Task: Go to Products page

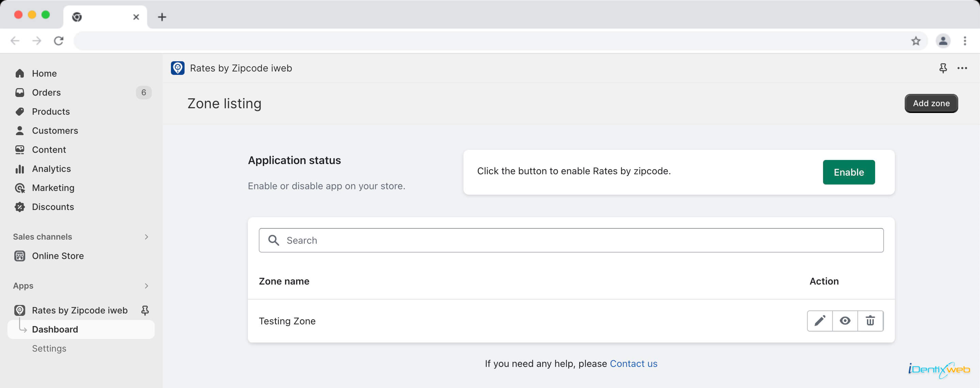Action: [51, 111]
